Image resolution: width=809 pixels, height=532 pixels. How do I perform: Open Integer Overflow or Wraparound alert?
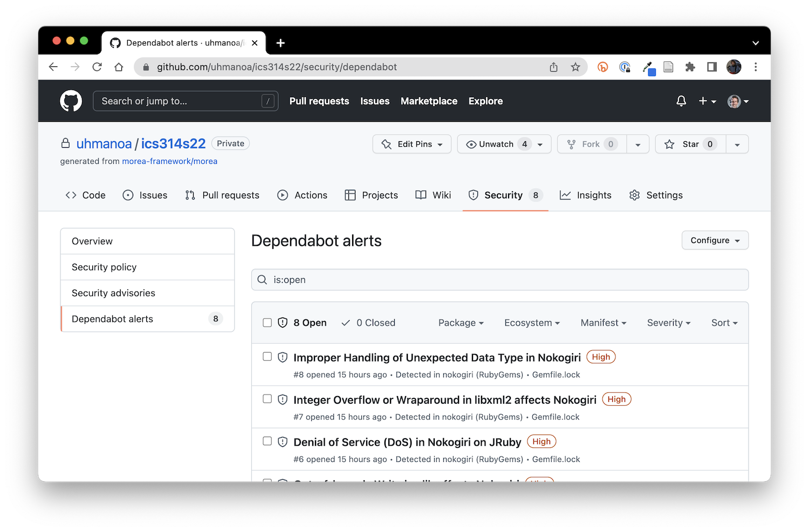click(x=445, y=400)
